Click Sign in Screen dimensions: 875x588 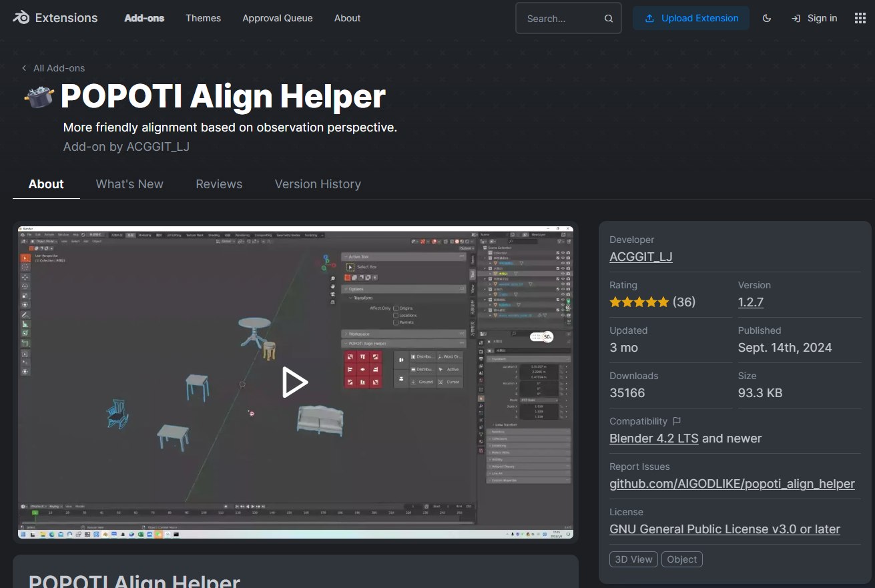(x=814, y=18)
